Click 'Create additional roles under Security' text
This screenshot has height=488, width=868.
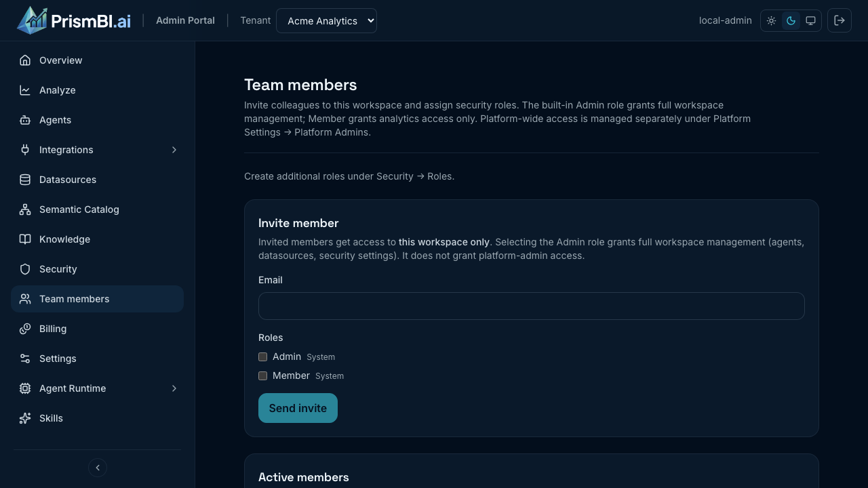coord(349,176)
